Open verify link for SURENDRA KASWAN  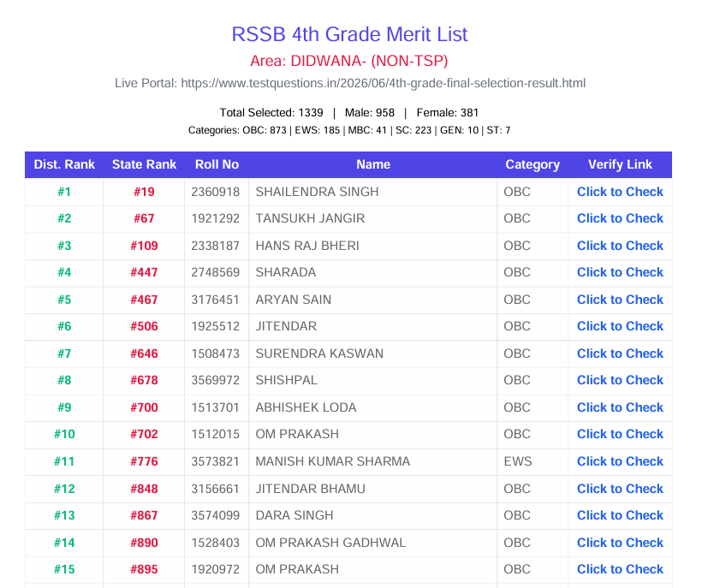point(620,353)
